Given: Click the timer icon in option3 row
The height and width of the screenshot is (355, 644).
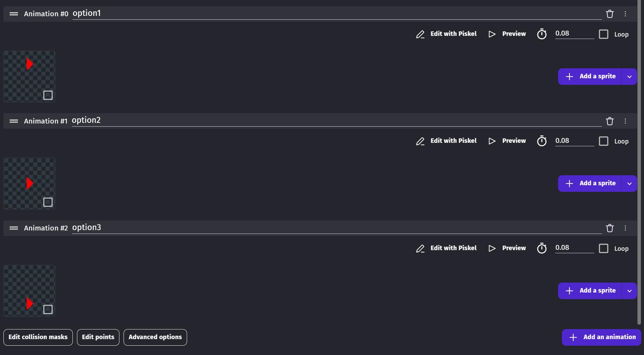Looking at the screenshot, I should tap(542, 248).
